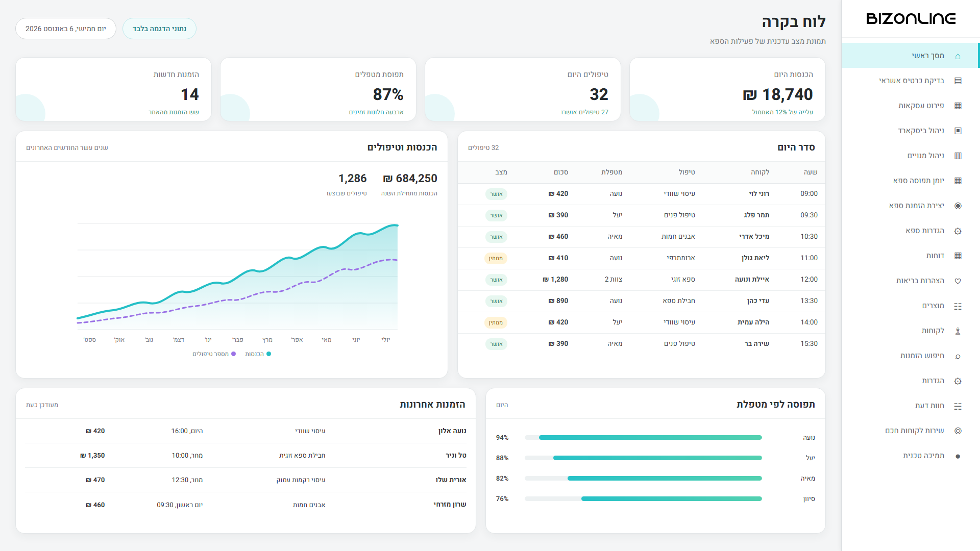Click the ארומתרפיה treatment cell
This screenshot has width=980, height=551.
681,258
